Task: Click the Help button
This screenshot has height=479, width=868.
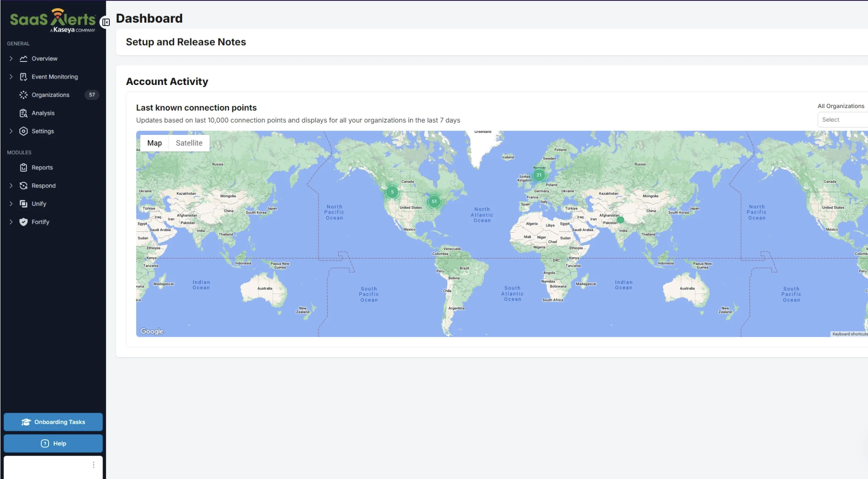Action: [x=53, y=444]
